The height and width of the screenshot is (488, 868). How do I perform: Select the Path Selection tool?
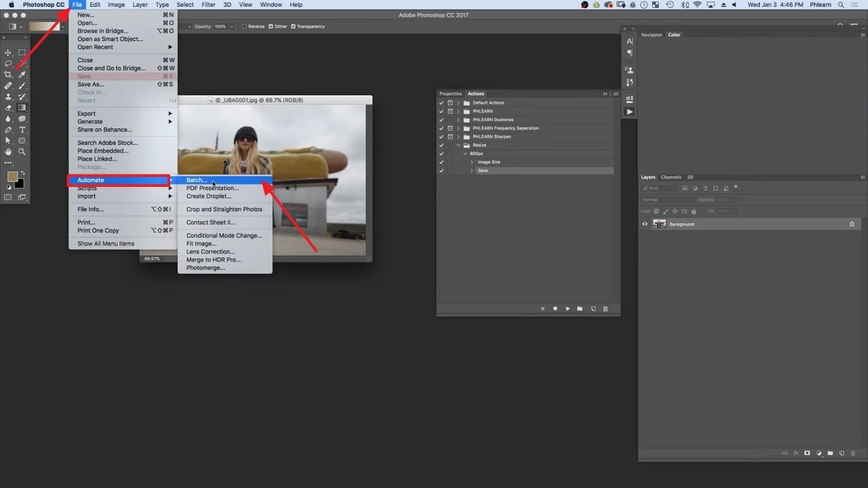pos(8,141)
